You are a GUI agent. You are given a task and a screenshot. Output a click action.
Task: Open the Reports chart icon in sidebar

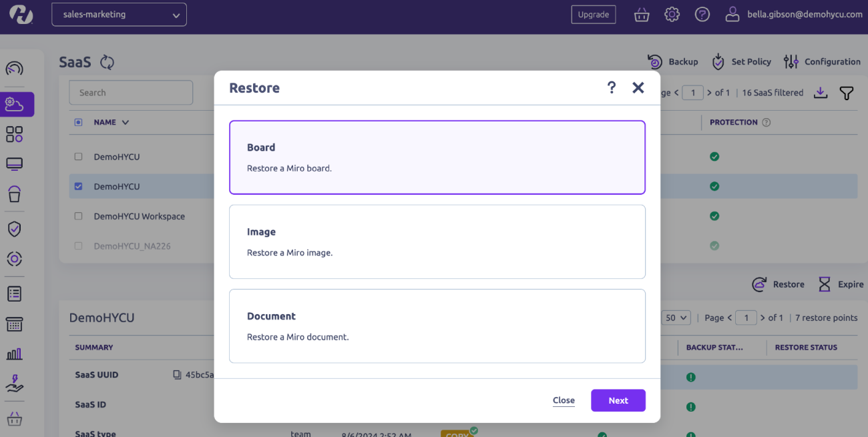click(x=14, y=354)
